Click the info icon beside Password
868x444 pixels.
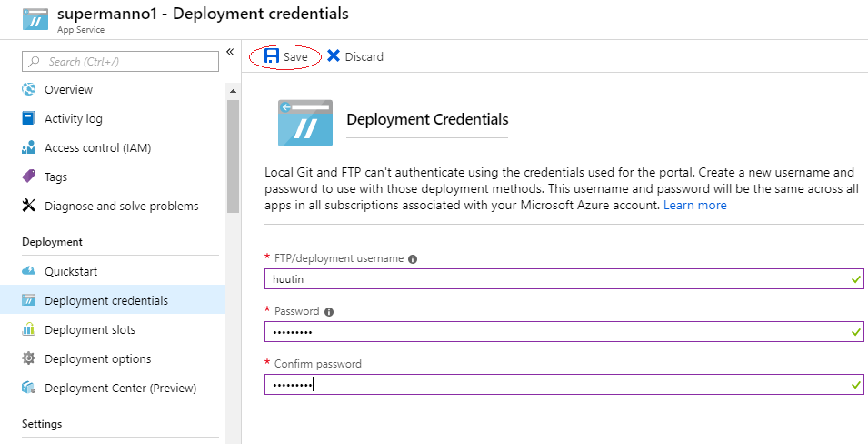tap(329, 312)
